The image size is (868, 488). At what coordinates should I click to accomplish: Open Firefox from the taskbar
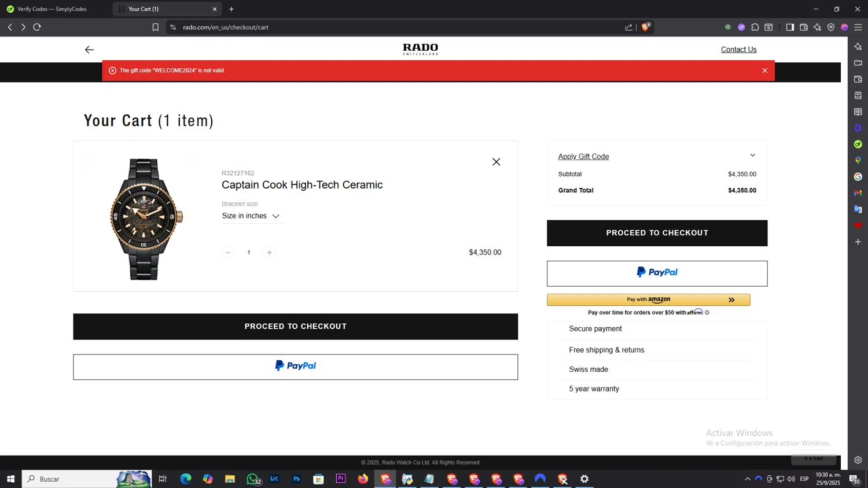point(363,479)
